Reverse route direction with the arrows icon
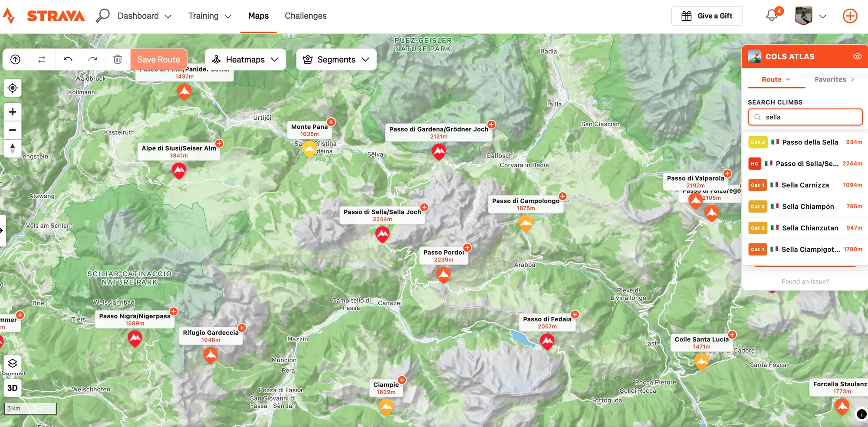868x427 pixels. pyautogui.click(x=42, y=59)
